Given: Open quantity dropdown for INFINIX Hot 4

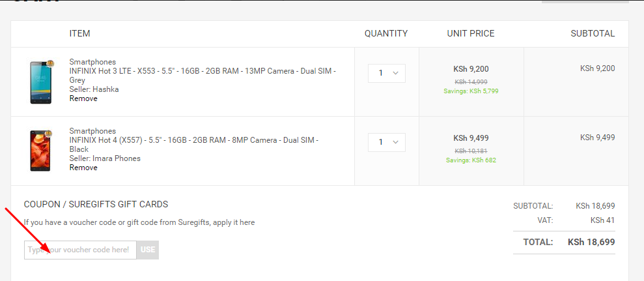Looking at the screenshot, I should pos(387,142).
